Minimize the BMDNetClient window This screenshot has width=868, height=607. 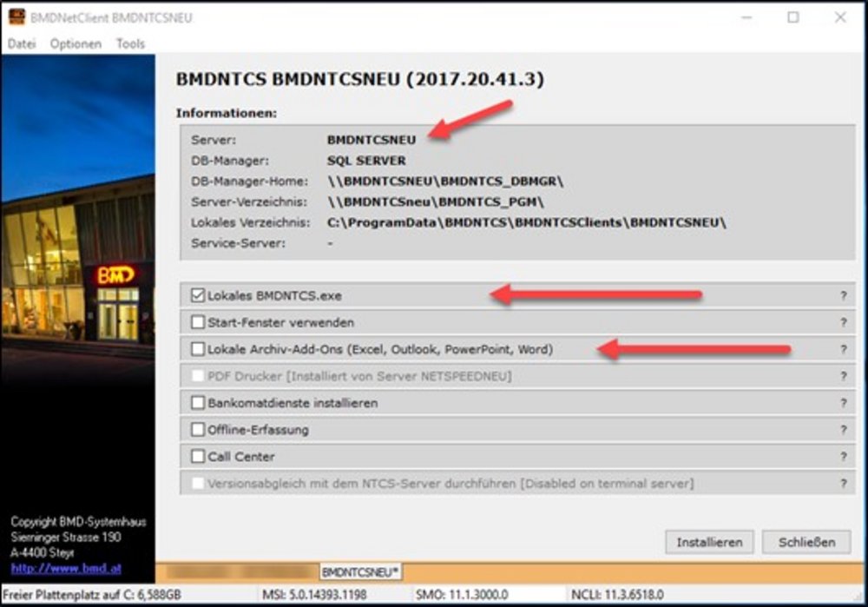[x=746, y=17]
